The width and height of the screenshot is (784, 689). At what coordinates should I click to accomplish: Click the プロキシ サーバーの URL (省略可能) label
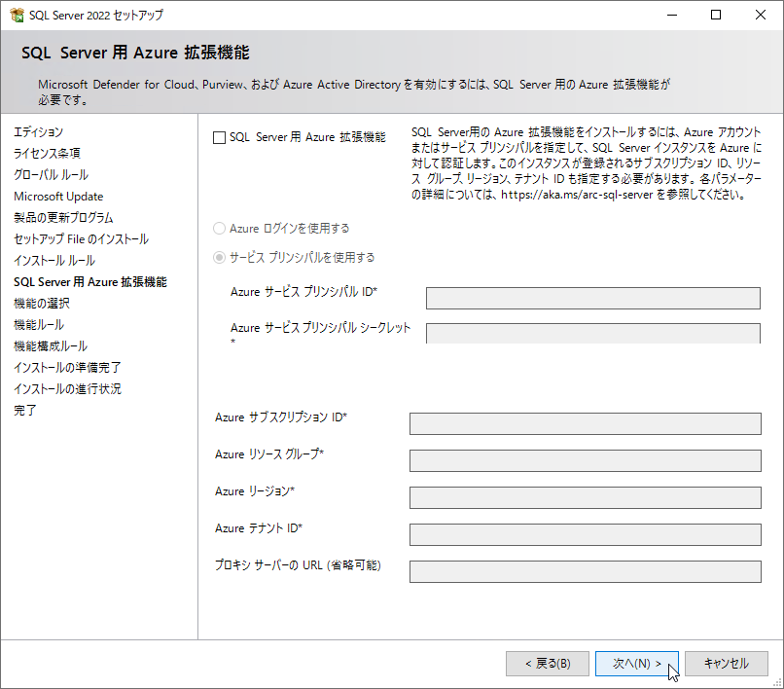298,565
